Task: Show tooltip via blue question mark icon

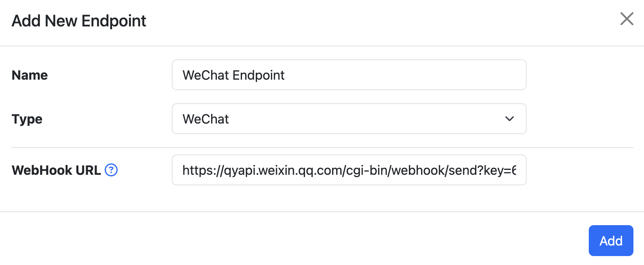Action: [x=111, y=170]
